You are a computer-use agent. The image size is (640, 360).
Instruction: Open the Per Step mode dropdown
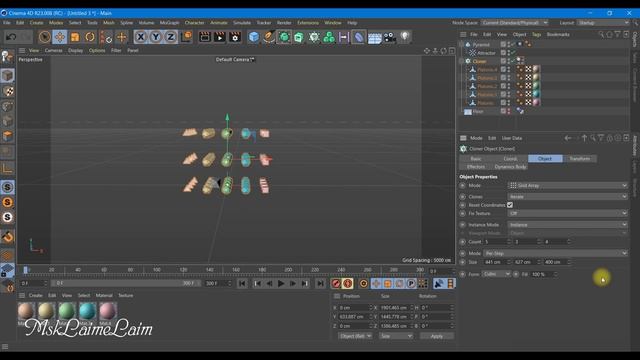pos(555,253)
